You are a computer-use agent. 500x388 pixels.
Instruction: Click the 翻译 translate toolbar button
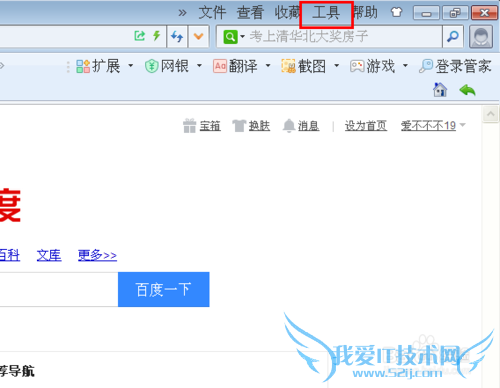click(x=235, y=66)
